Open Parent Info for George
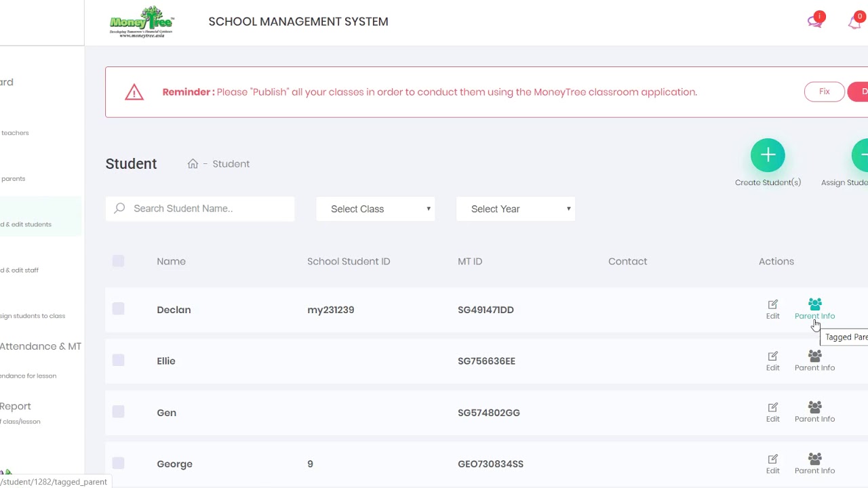This screenshot has width=868, height=488. tap(814, 464)
